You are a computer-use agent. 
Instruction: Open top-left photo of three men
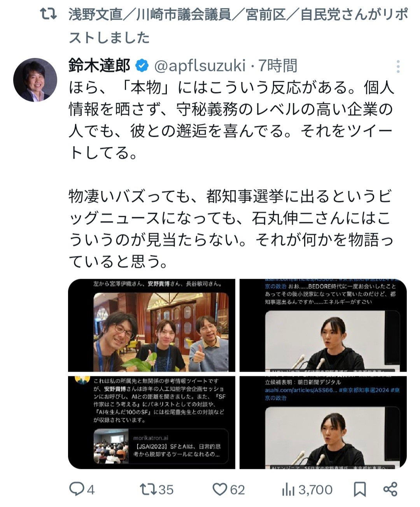[x=152, y=325]
